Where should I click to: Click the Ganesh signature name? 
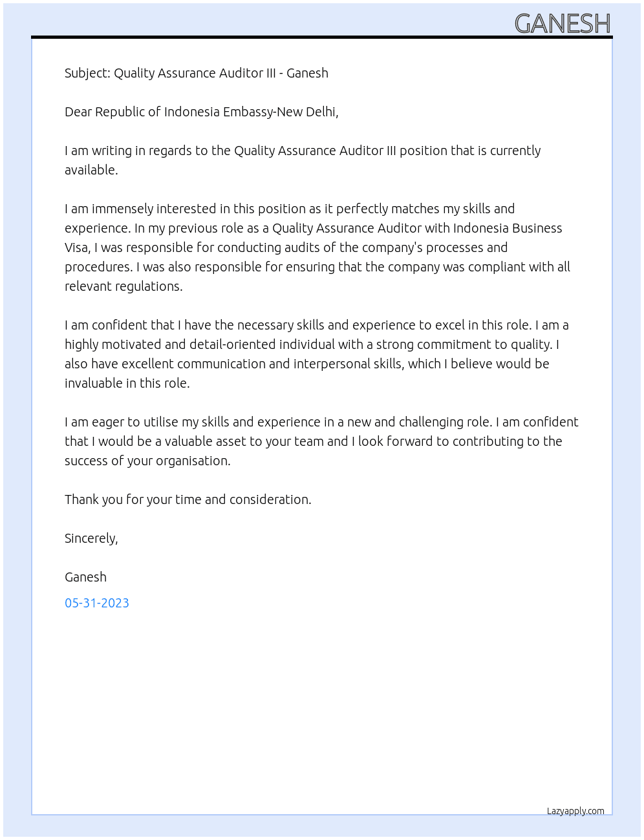coord(85,577)
